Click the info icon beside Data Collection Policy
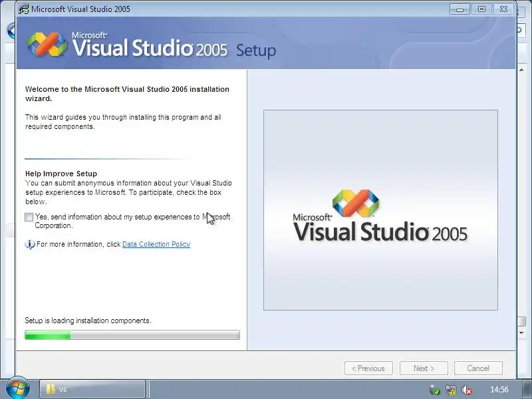The width and height of the screenshot is (532, 399). (29, 244)
